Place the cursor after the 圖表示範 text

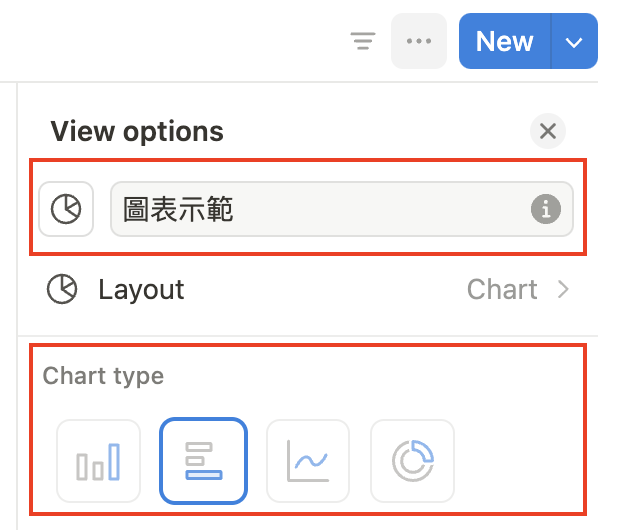pyautogui.click(x=236, y=209)
